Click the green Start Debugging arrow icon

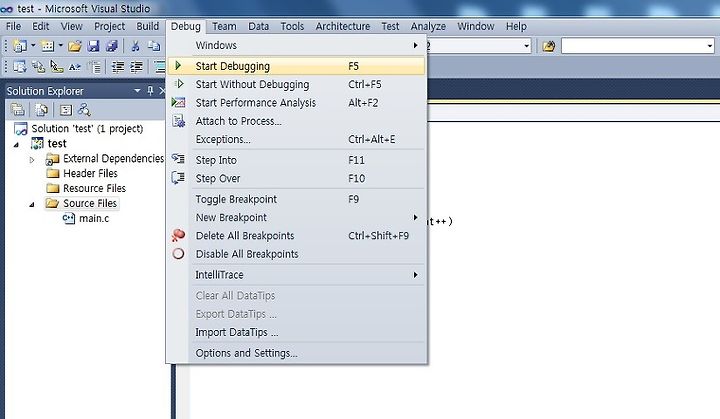pyautogui.click(x=178, y=66)
